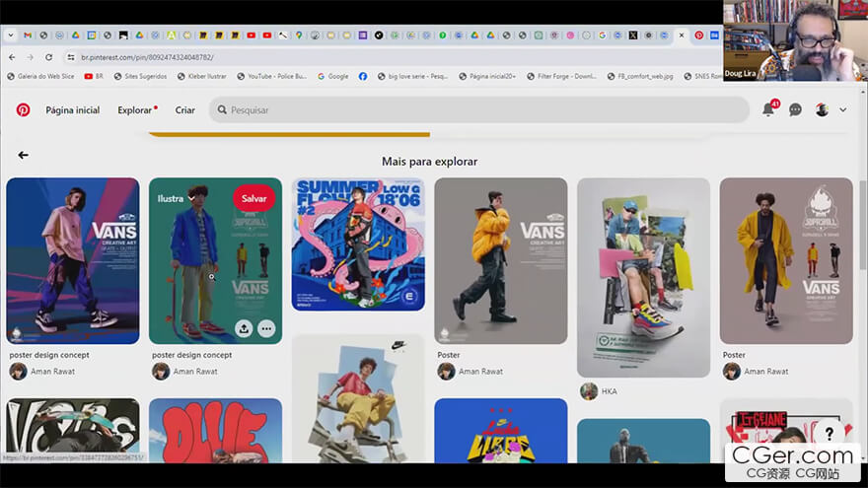Open the Kleber Ilustrar bookmark
868x488 pixels.
click(201, 76)
